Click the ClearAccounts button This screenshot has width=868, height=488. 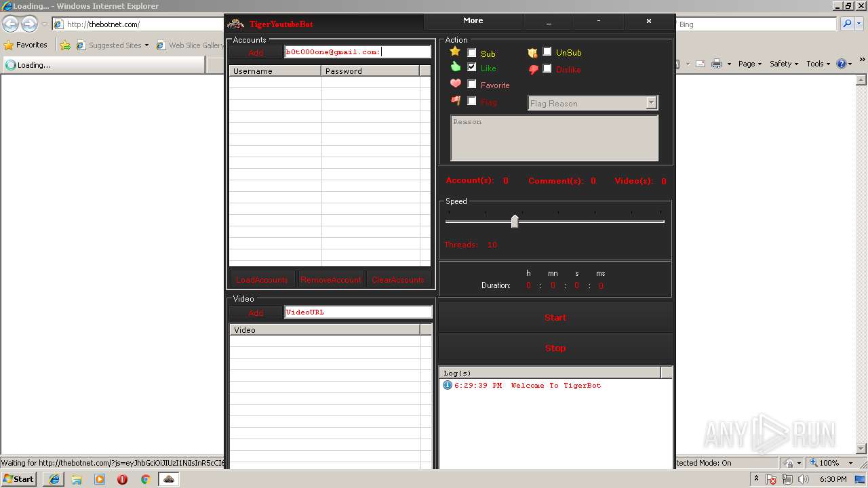tap(398, 279)
